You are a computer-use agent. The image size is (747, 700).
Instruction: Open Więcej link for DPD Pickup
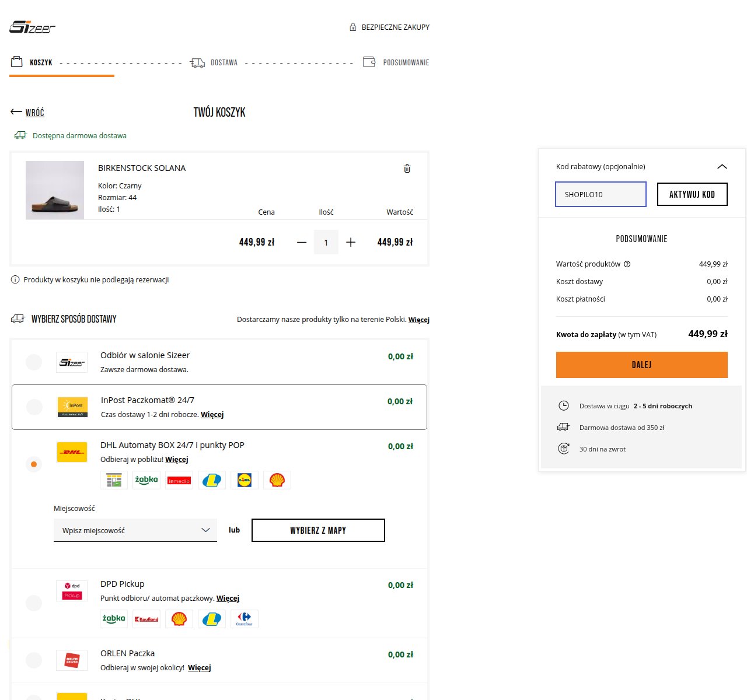tap(228, 598)
